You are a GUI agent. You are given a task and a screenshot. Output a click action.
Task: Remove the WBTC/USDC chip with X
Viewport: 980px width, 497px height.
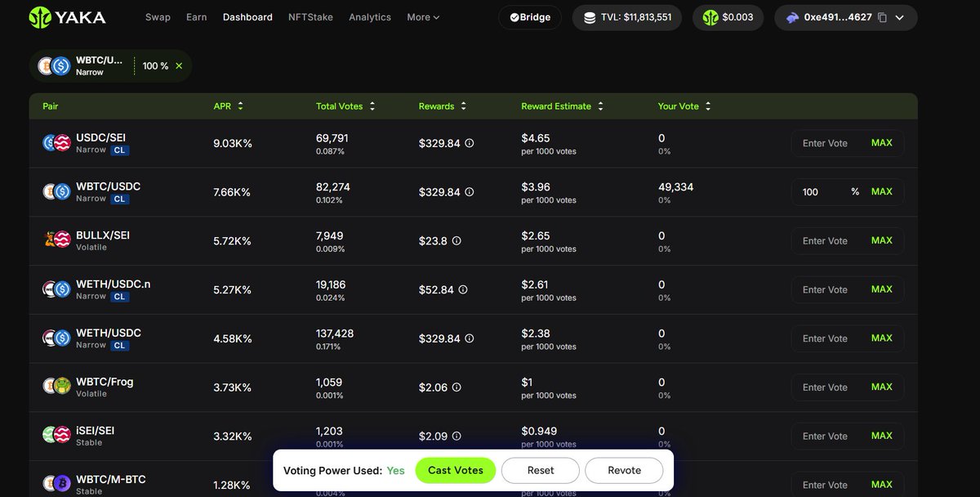(x=179, y=65)
